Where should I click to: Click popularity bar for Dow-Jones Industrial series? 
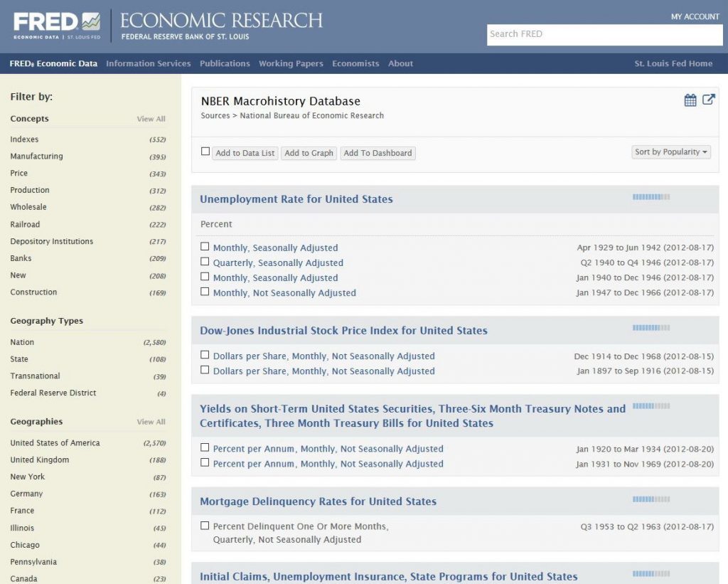651,328
